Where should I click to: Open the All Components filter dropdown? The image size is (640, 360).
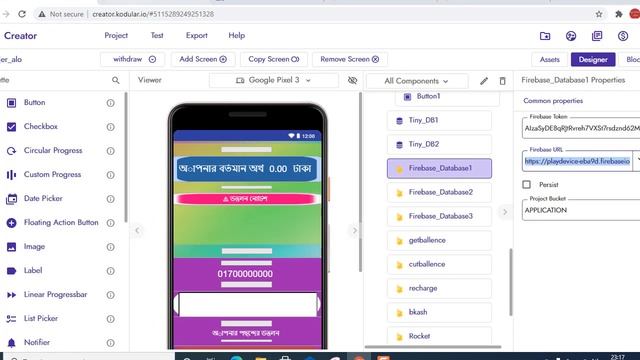[x=417, y=81]
